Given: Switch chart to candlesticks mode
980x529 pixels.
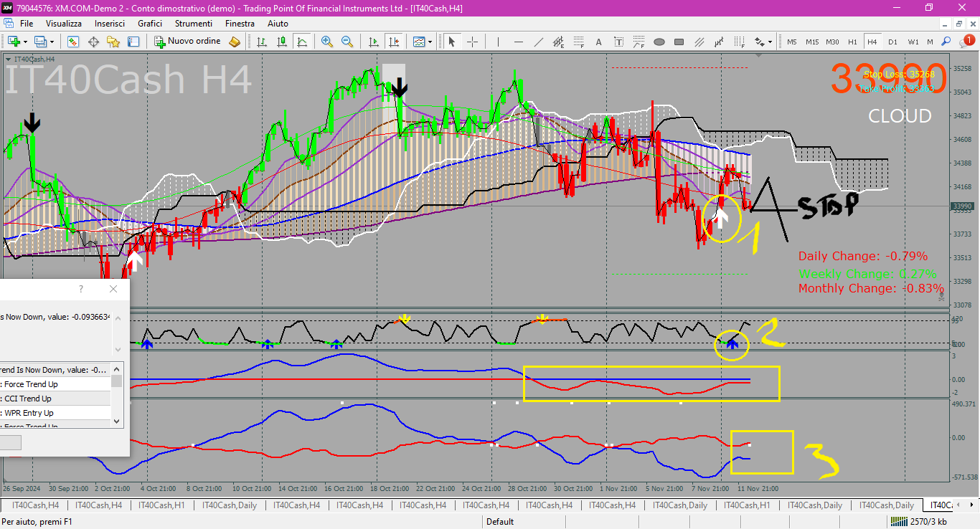Looking at the screenshot, I should [x=282, y=42].
